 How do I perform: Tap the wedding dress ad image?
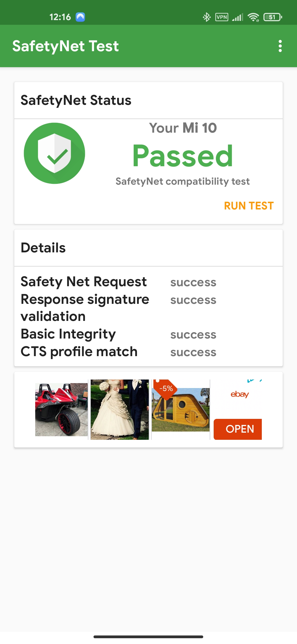[x=120, y=410]
